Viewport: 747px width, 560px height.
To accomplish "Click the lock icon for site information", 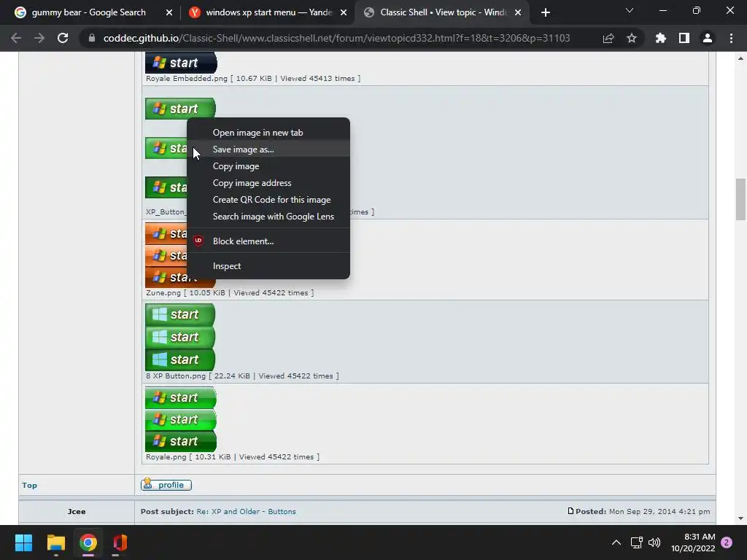I will (x=92, y=38).
